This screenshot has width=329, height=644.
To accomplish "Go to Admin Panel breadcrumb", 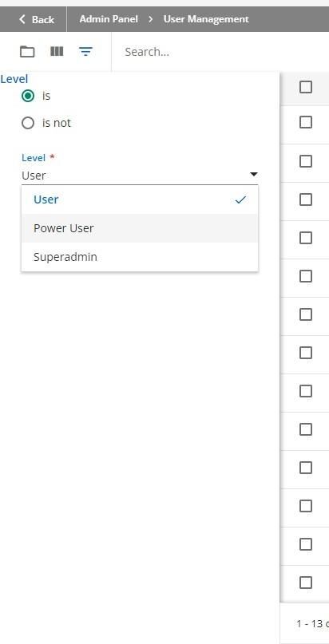I will tap(109, 19).
